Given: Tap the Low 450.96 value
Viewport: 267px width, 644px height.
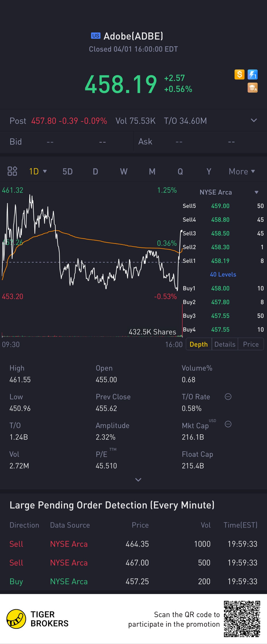Looking at the screenshot, I should 20,408.
